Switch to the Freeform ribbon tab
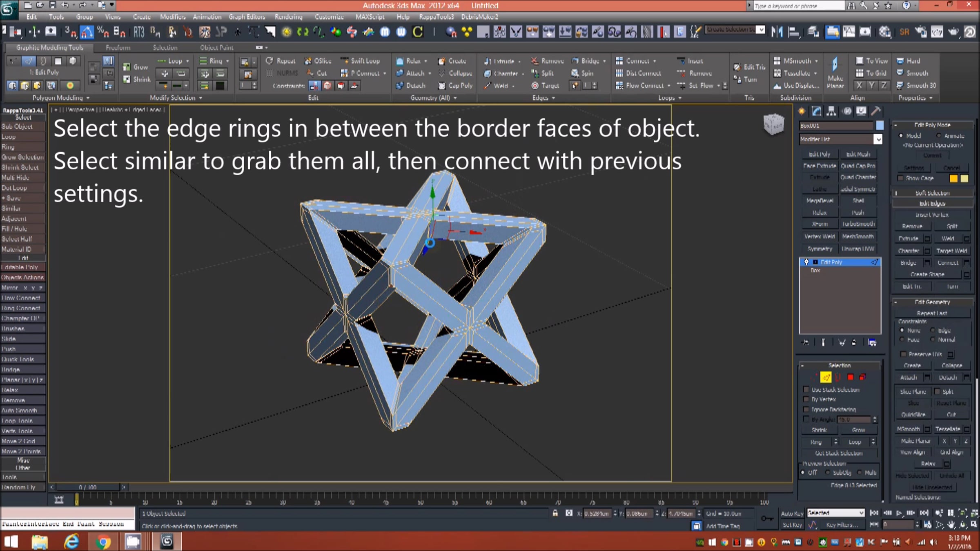 118,48
